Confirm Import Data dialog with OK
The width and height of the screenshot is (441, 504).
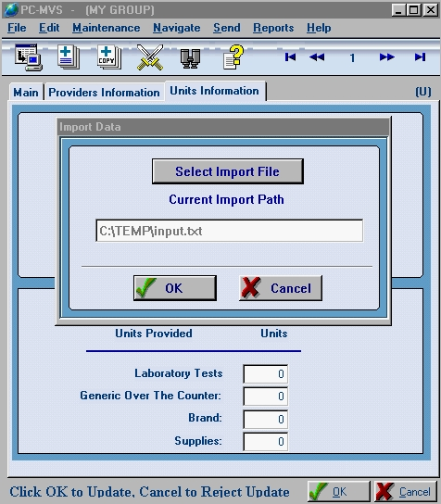pyautogui.click(x=175, y=288)
